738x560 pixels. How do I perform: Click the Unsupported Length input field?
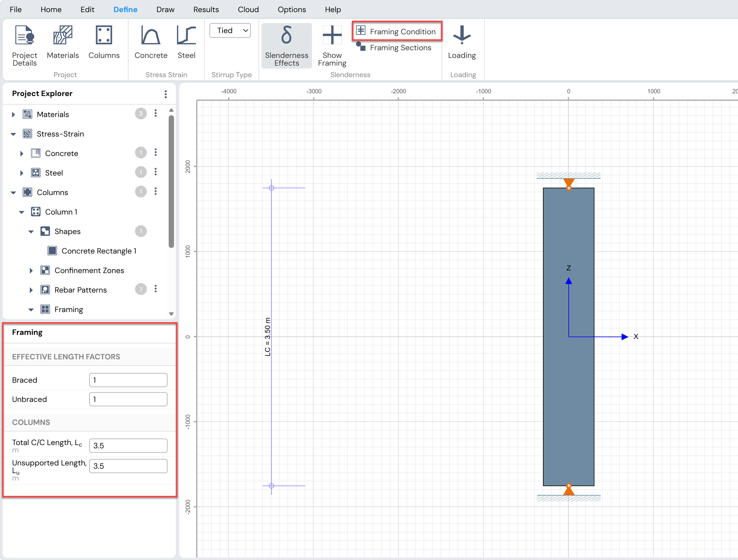coord(128,466)
